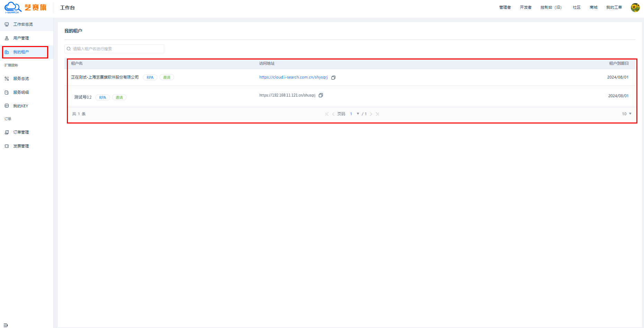Click 邀请 tag for 上海艺赛旗 tenant
This screenshot has height=328, width=644.
[x=167, y=78]
